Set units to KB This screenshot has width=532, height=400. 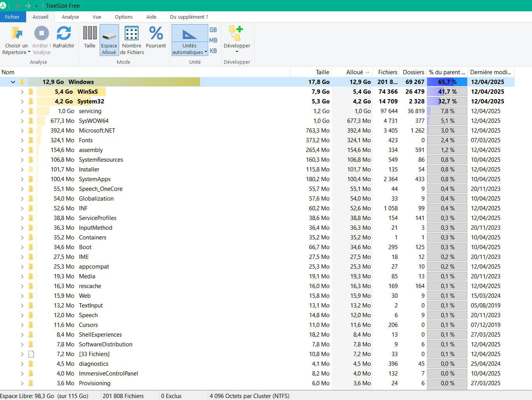coord(213,51)
